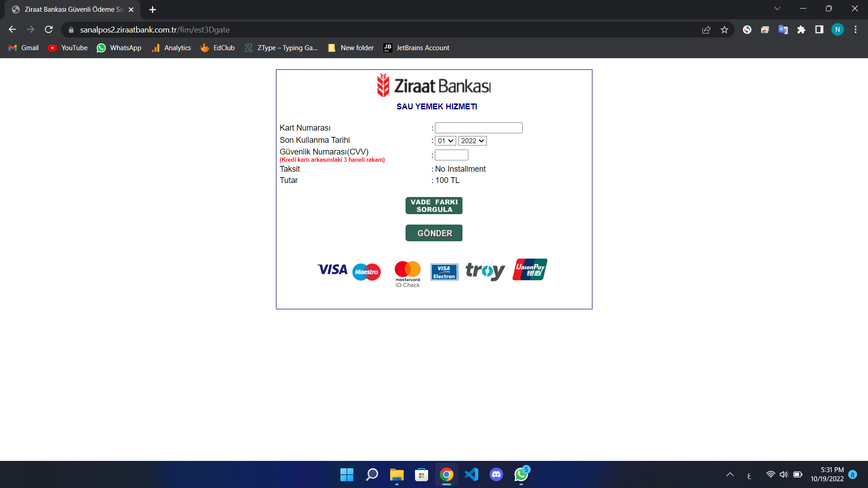The width and height of the screenshot is (868, 488).
Task: Open Chrome three-dot menu
Action: tap(855, 30)
